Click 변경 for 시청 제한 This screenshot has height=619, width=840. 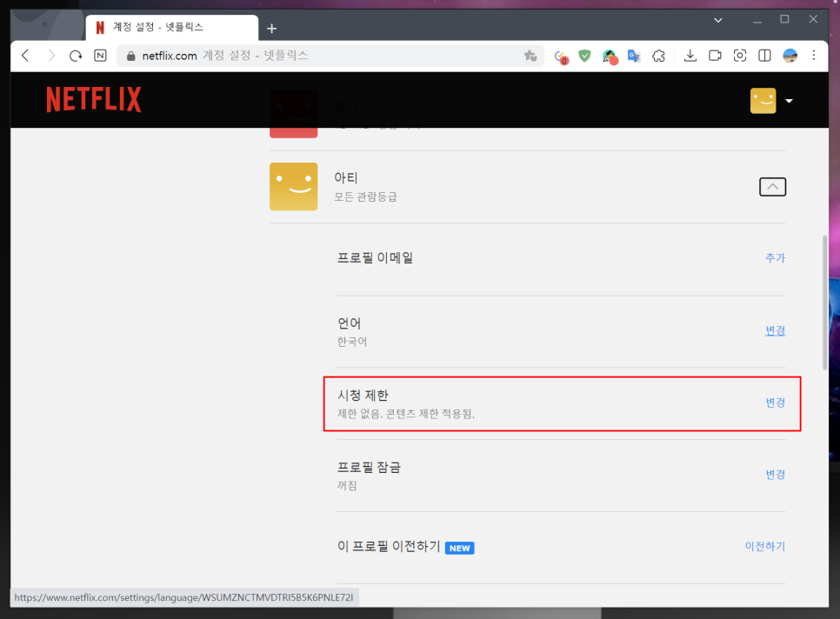[775, 403]
